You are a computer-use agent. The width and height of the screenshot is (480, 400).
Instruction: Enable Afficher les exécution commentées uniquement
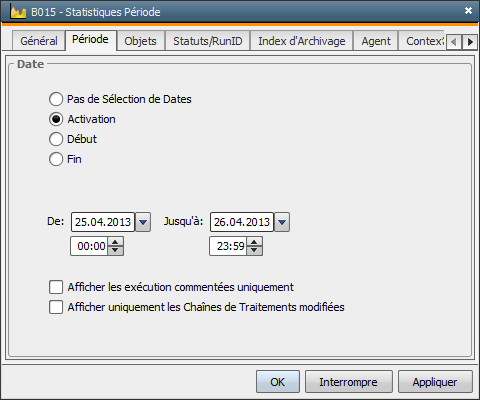56,287
